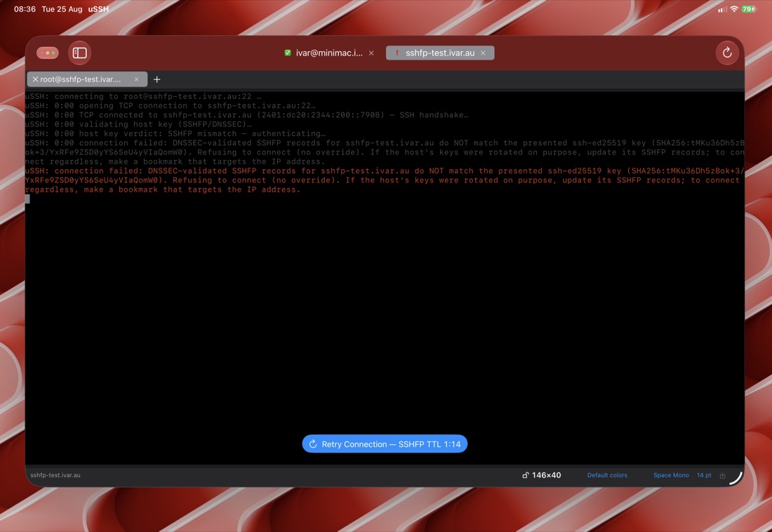
Task: Click the uSSH app name in status bar
Action: (98, 9)
